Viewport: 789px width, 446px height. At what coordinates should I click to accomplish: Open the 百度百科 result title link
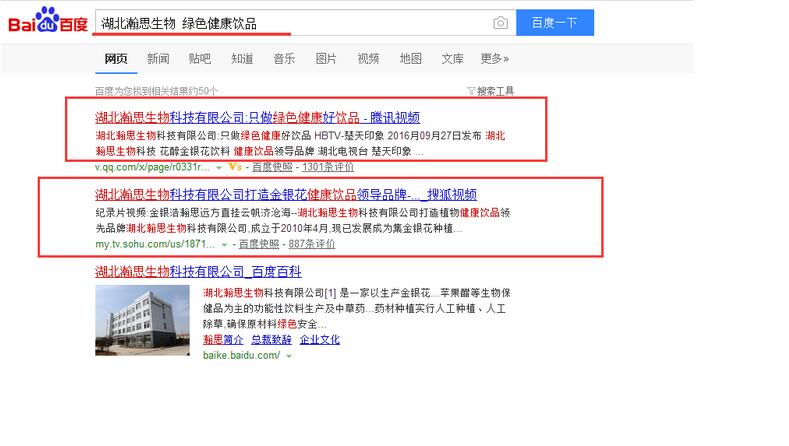pyautogui.click(x=198, y=272)
